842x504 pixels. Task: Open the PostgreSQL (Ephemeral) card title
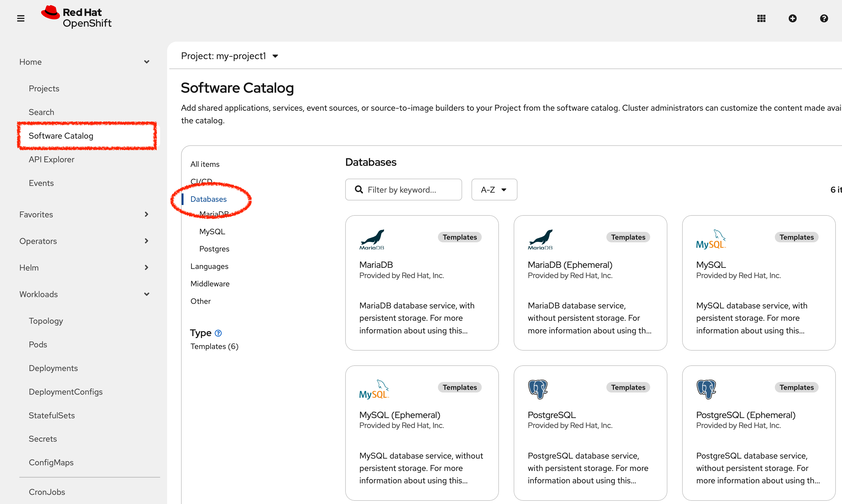coord(746,415)
